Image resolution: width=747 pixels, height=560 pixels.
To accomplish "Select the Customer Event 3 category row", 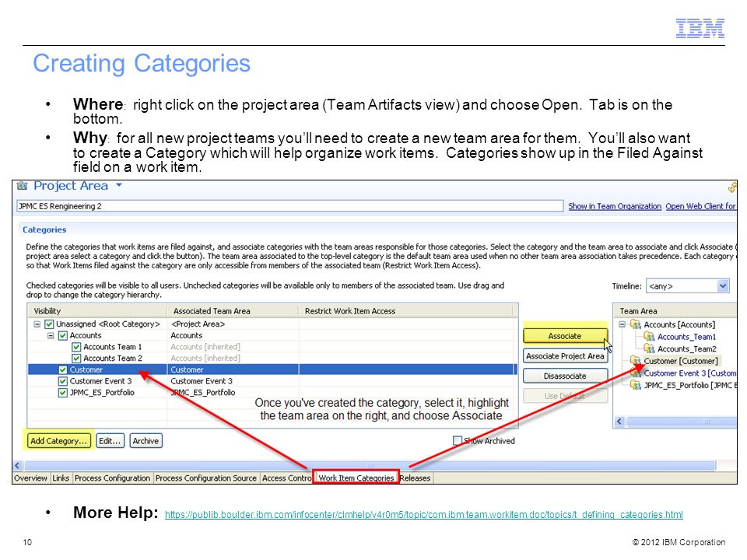I will 272,381.
